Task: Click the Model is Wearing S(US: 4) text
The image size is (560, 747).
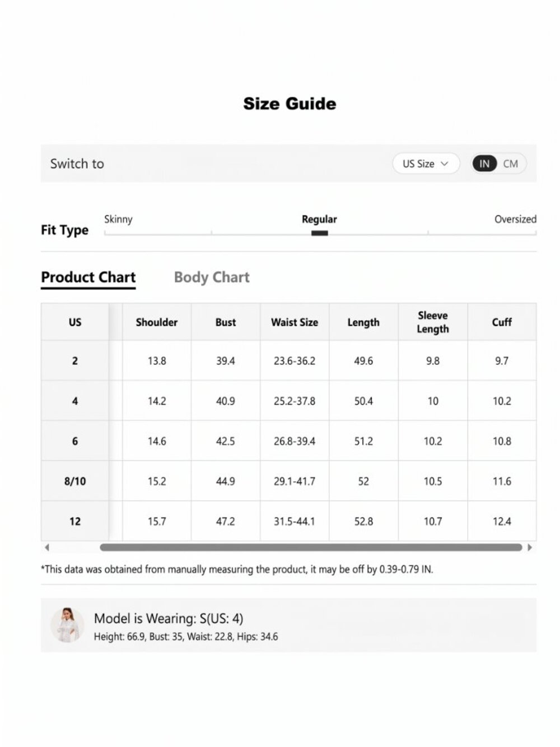Action: point(169,618)
